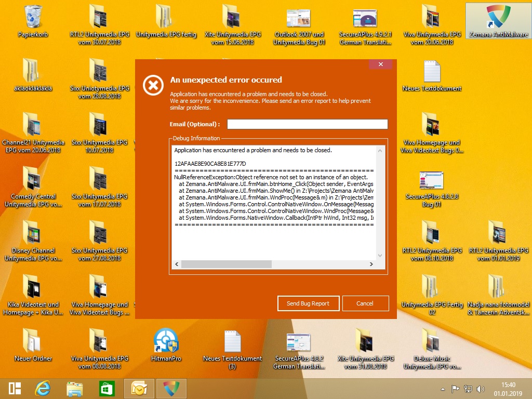Close the unexpected error dialog

point(381,64)
